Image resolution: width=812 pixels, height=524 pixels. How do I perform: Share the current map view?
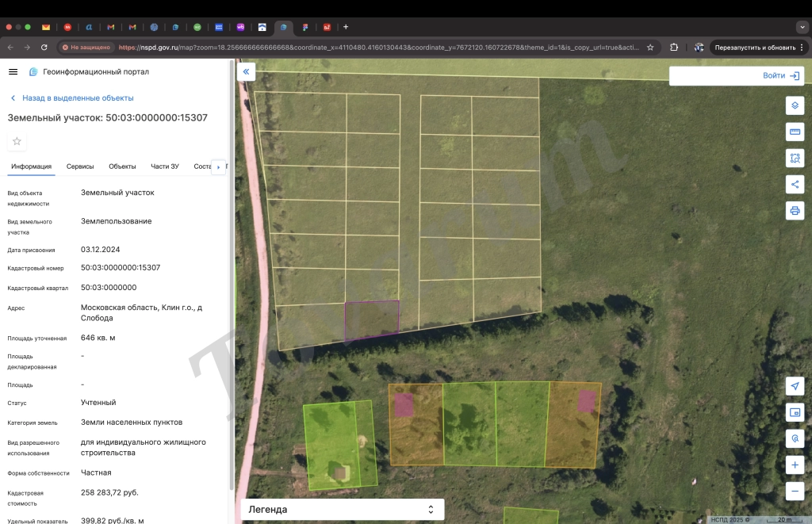pos(795,185)
